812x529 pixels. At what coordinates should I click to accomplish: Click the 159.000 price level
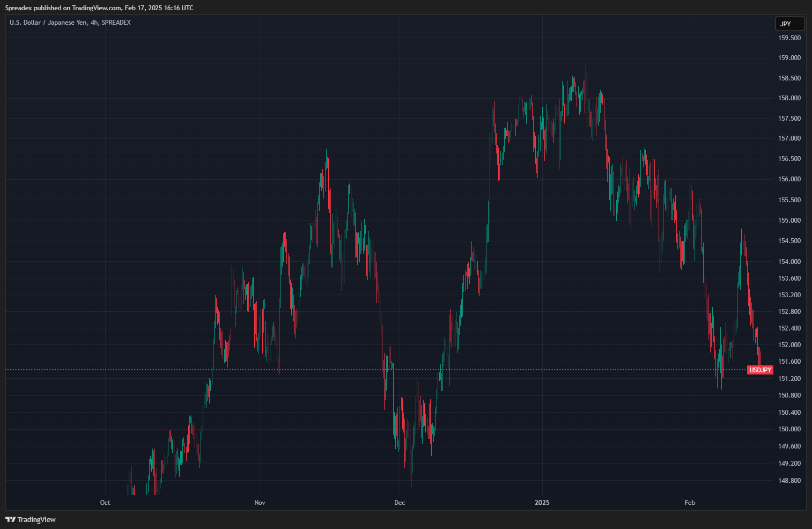pos(789,58)
